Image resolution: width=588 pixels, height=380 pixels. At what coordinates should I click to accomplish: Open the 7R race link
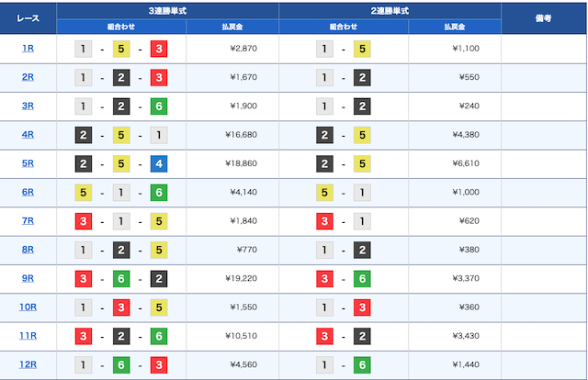point(28,220)
